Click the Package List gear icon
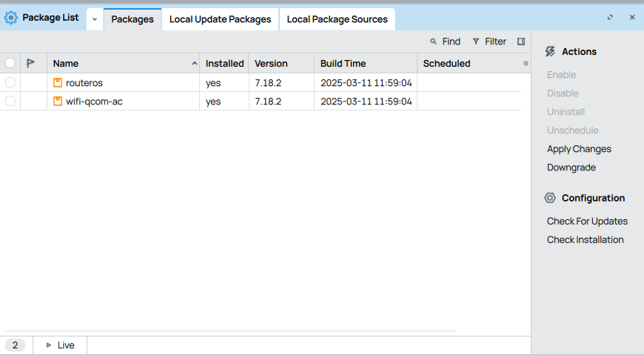This screenshot has height=355, width=644. [11, 17]
